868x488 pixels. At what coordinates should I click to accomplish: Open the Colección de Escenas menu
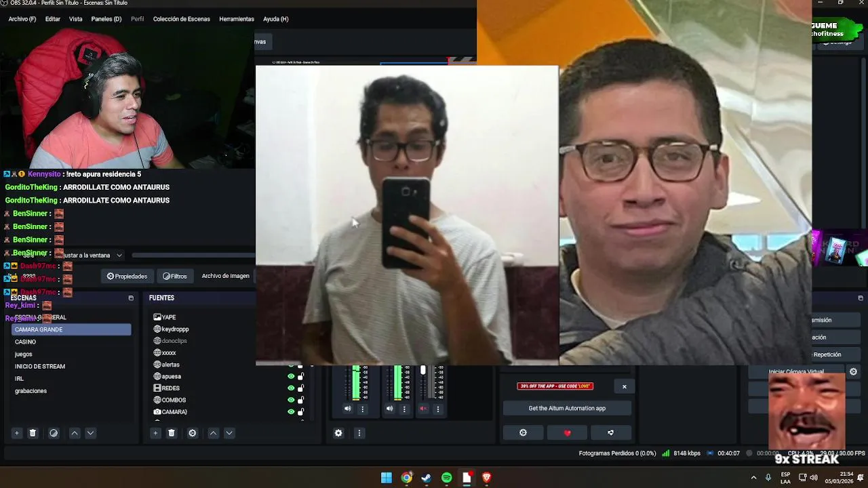[x=182, y=19]
